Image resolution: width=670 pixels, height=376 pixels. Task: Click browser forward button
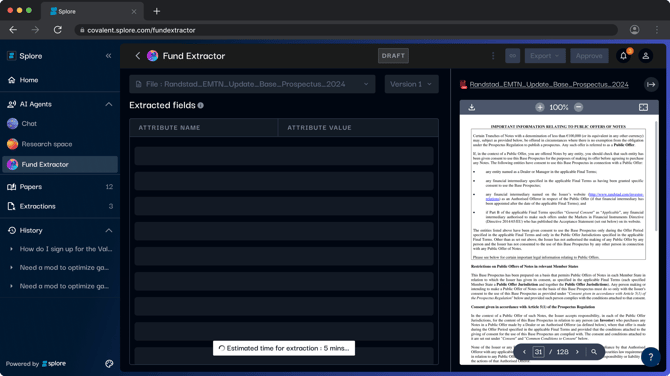point(35,30)
